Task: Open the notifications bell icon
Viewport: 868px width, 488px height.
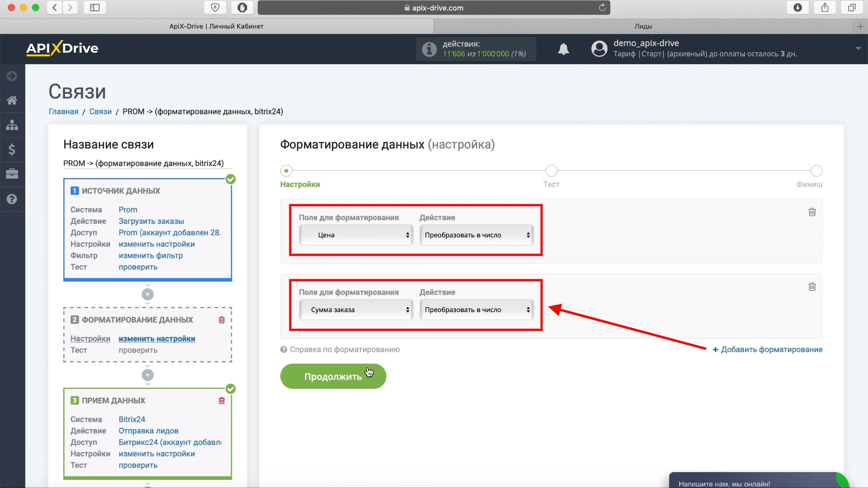Action: 563,49
